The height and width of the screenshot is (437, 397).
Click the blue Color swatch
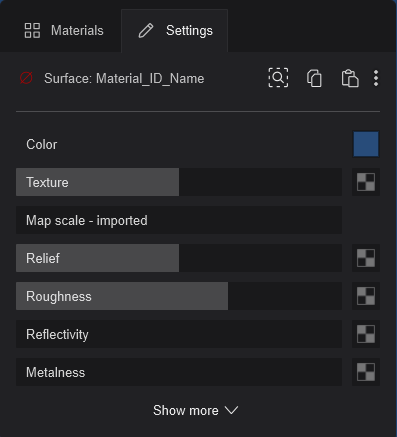click(366, 144)
